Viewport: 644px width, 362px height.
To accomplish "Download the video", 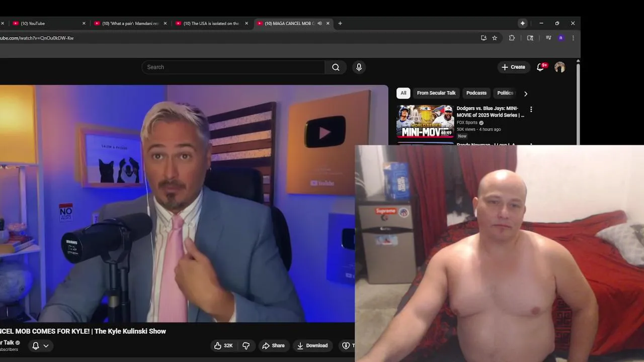I will tap(312, 345).
